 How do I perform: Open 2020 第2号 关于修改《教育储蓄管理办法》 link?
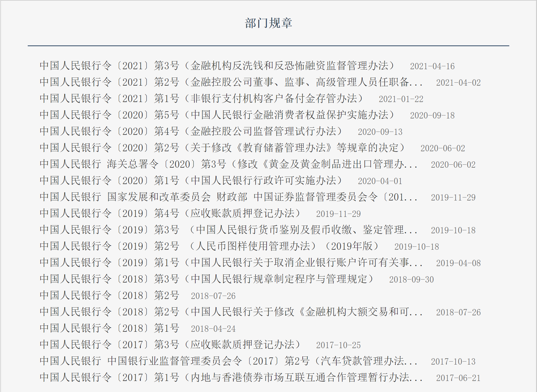pyautogui.click(x=222, y=148)
